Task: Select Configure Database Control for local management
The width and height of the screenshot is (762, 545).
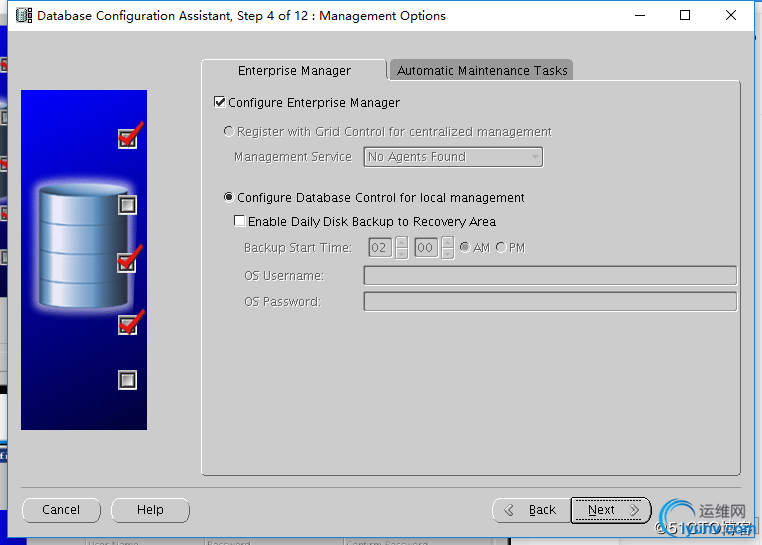Action: pyautogui.click(x=228, y=197)
